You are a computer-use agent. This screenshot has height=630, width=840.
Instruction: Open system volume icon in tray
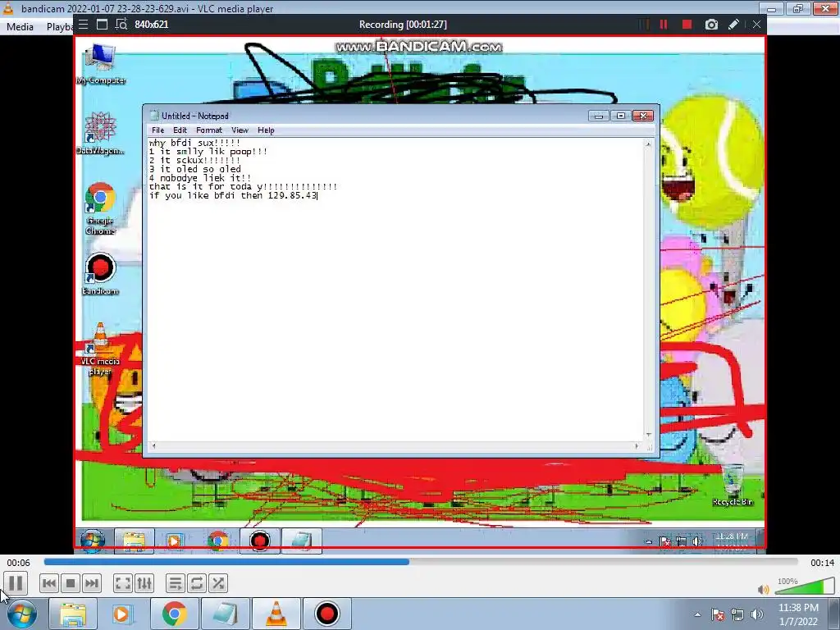(756, 614)
